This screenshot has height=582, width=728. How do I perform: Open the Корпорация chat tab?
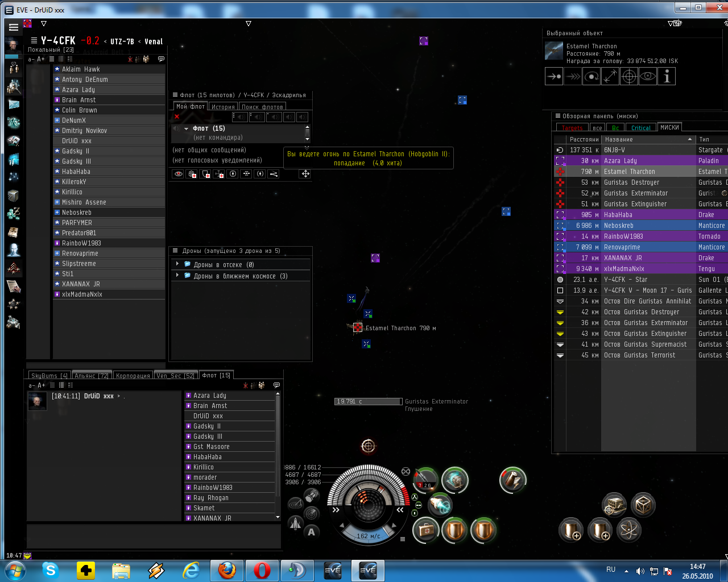click(133, 376)
